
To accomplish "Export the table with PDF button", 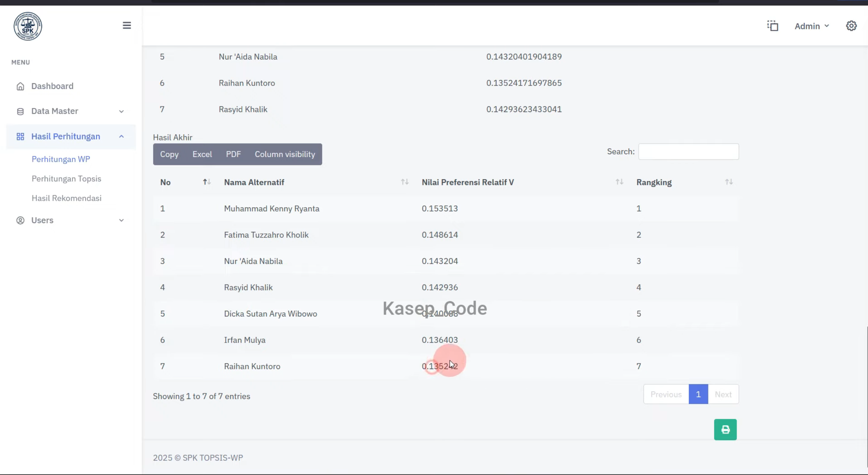I will (x=233, y=154).
